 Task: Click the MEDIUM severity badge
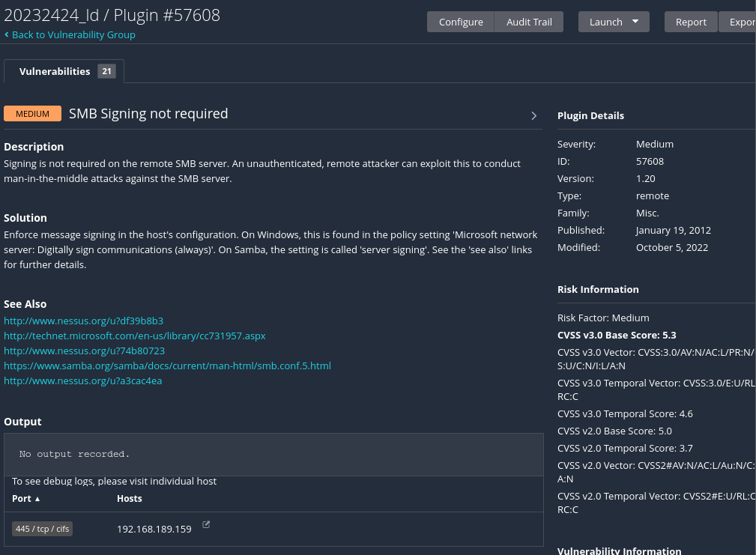tap(32, 114)
